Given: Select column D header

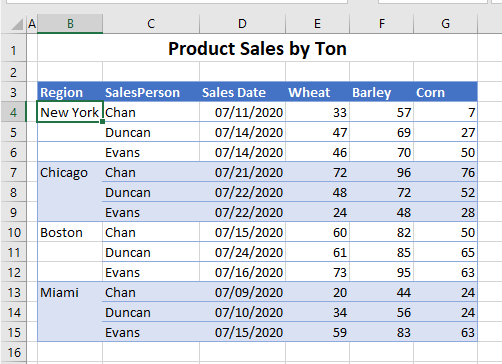Looking at the screenshot, I should [x=242, y=24].
